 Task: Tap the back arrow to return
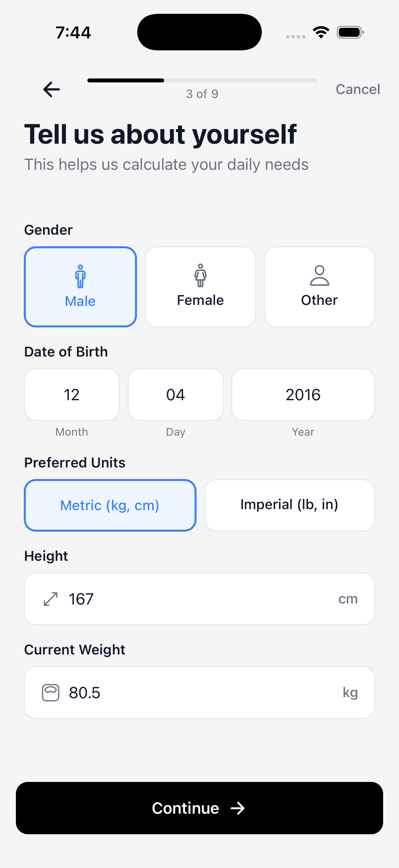(x=51, y=89)
